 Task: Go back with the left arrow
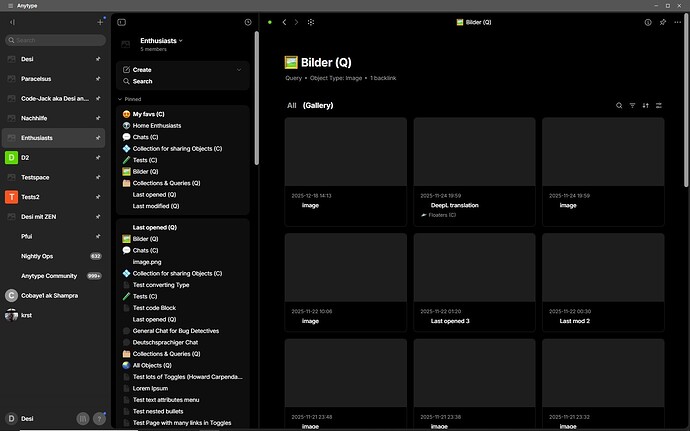click(284, 22)
